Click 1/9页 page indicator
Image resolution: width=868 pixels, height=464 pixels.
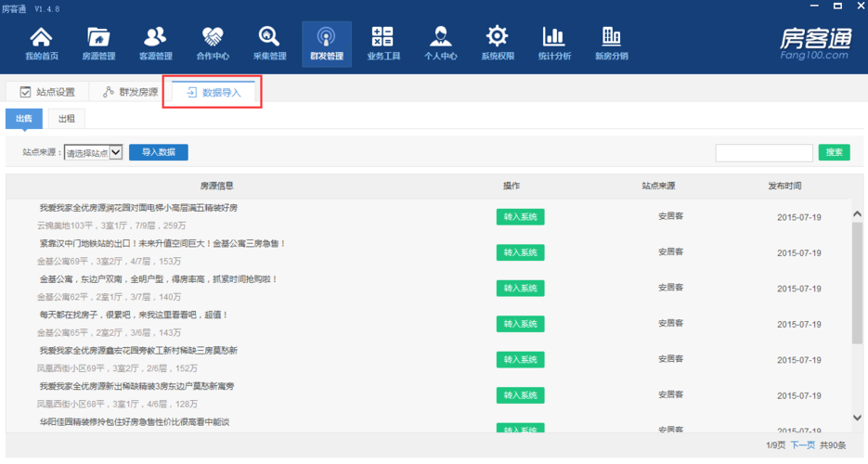click(775, 445)
